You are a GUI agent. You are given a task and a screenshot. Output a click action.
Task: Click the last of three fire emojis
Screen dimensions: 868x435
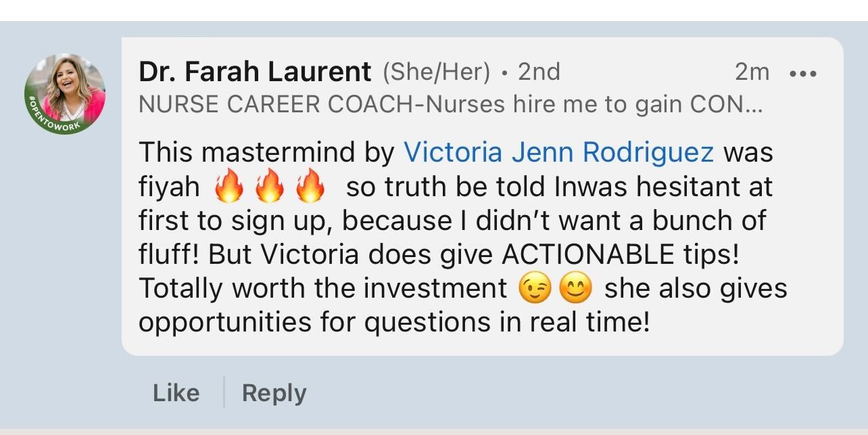coord(310,187)
